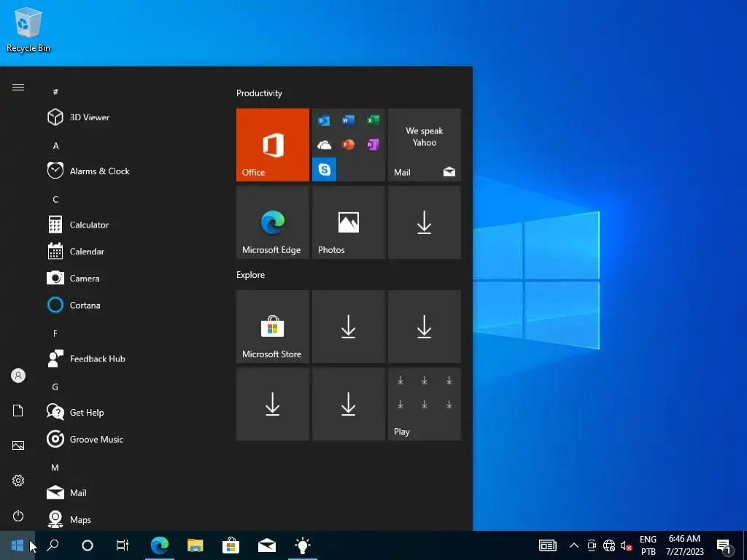The width and height of the screenshot is (747, 560).
Task: Open the Microsoft Store tile
Action: [x=273, y=327]
